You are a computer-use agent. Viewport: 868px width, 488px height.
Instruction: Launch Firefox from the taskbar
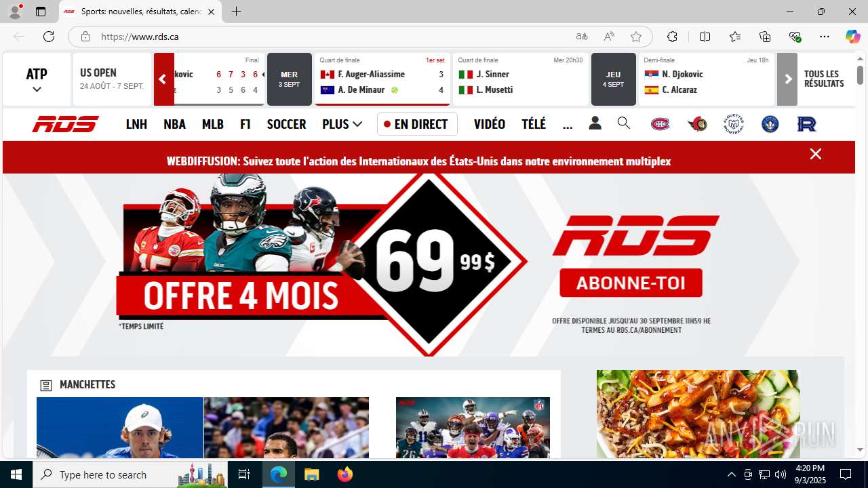pos(345,474)
